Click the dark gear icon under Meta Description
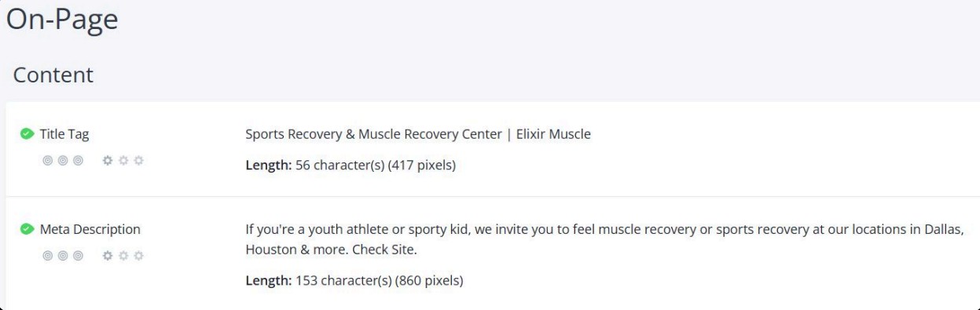This screenshot has width=980, height=310. click(108, 256)
